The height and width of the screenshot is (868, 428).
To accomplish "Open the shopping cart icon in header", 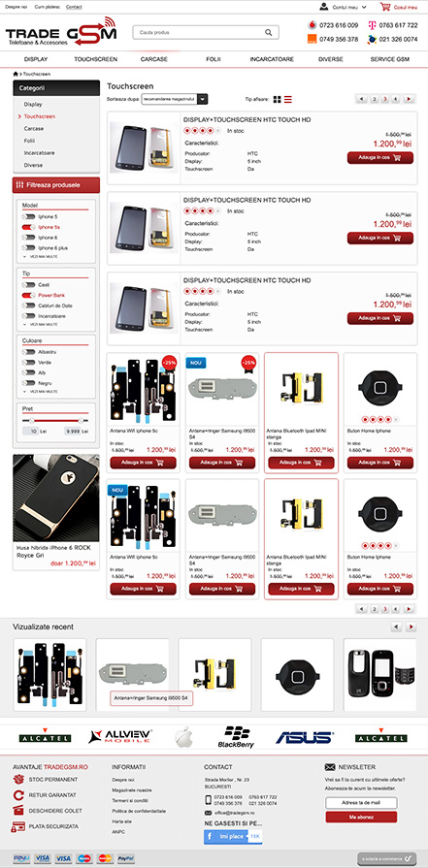I will coord(385,7).
